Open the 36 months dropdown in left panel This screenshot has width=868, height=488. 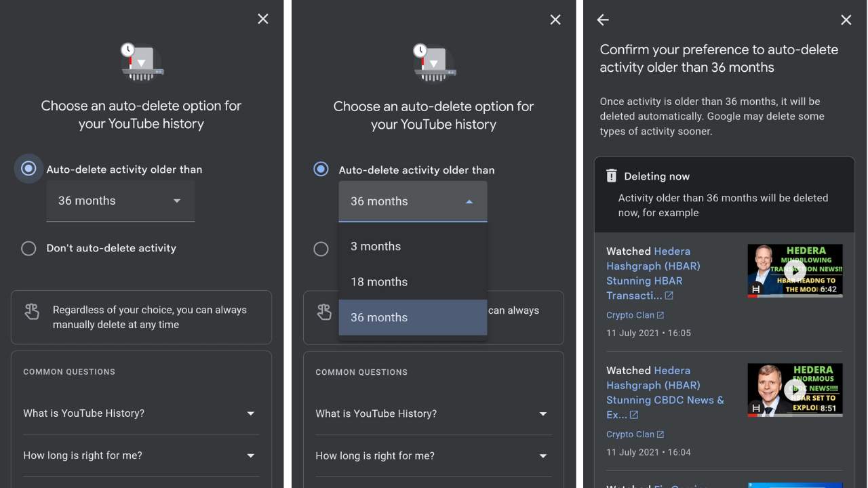click(120, 201)
